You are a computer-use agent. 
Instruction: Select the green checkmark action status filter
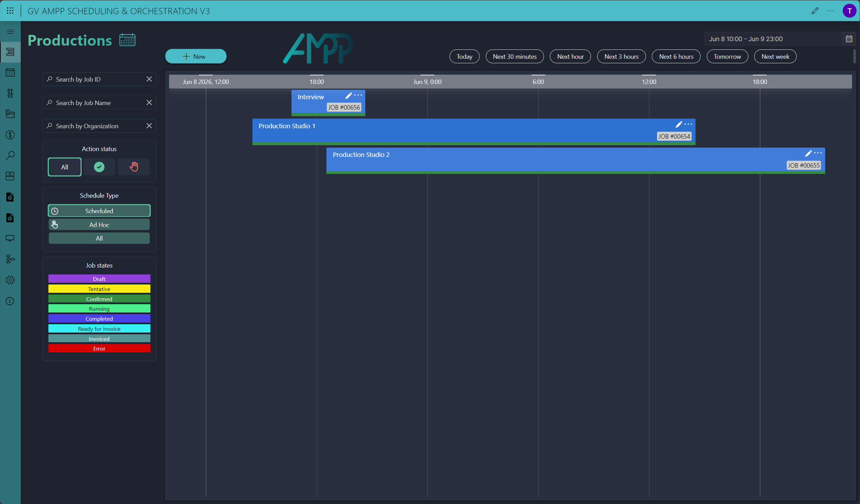[x=99, y=167]
